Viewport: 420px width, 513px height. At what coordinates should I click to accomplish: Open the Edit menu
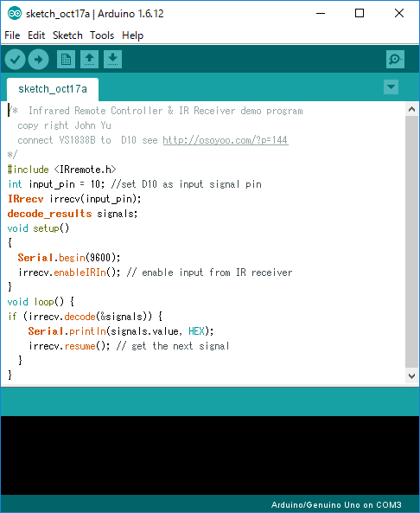tap(36, 35)
